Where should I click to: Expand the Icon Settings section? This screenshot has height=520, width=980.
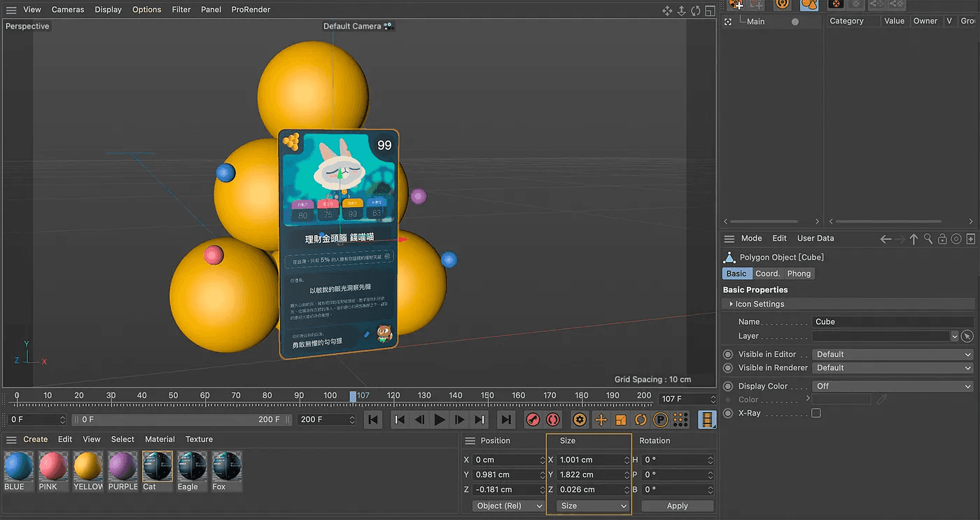pyautogui.click(x=731, y=304)
